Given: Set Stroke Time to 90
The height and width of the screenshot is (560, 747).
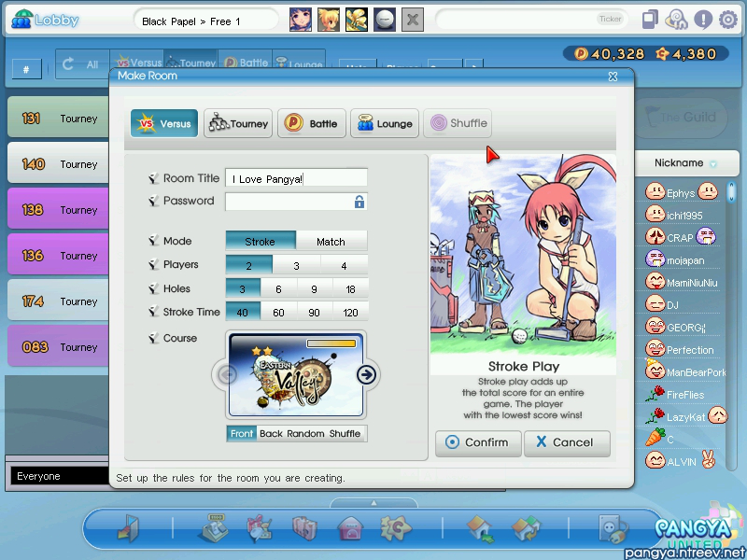Looking at the screenshot, I should point(315,312).
